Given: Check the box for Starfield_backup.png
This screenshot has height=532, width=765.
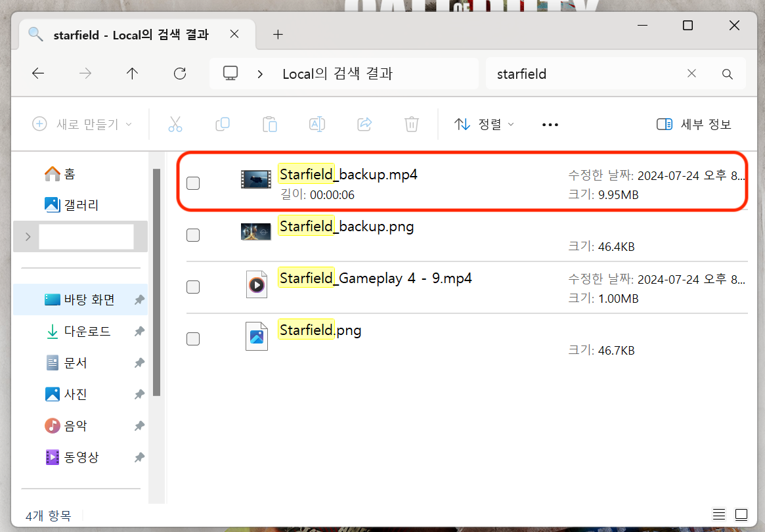Looking at the screenshot, I should tap(193, 235).
